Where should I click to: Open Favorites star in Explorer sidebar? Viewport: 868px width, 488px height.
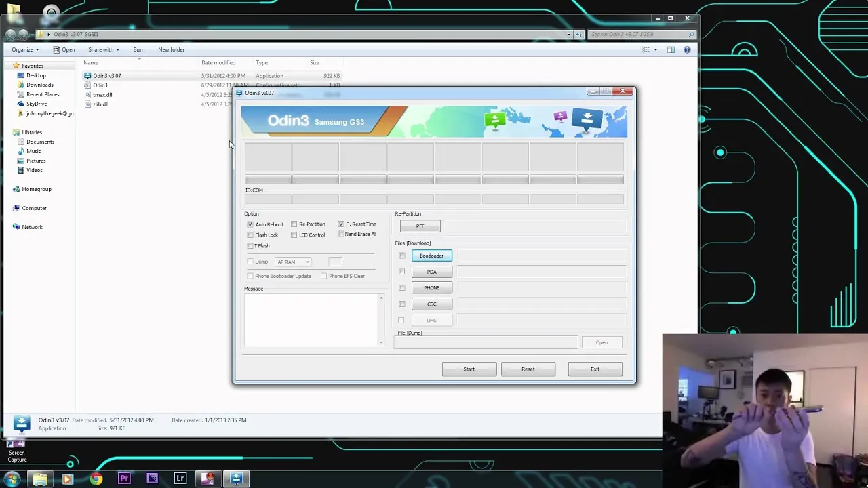[x=16, y=66]
